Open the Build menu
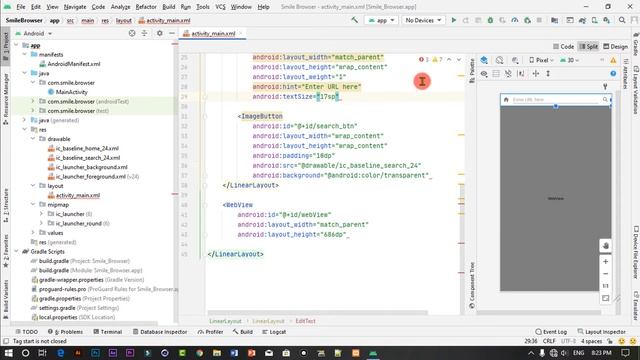640x360 pixels. pyautogui.click(x=169, y=7)
